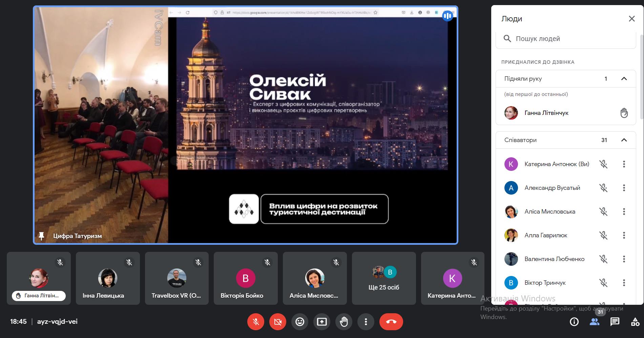Hang up with the red leave call button
Screen dimensions: 644x338
[x=391, y=322]
